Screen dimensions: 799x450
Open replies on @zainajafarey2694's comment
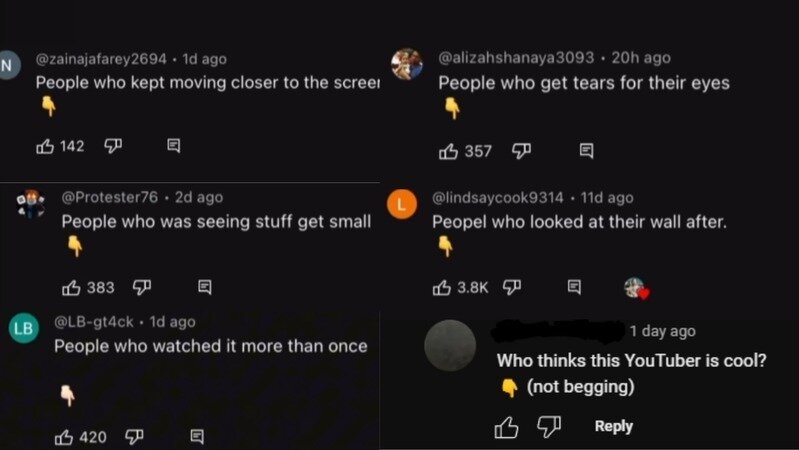(x=173, y=147)
